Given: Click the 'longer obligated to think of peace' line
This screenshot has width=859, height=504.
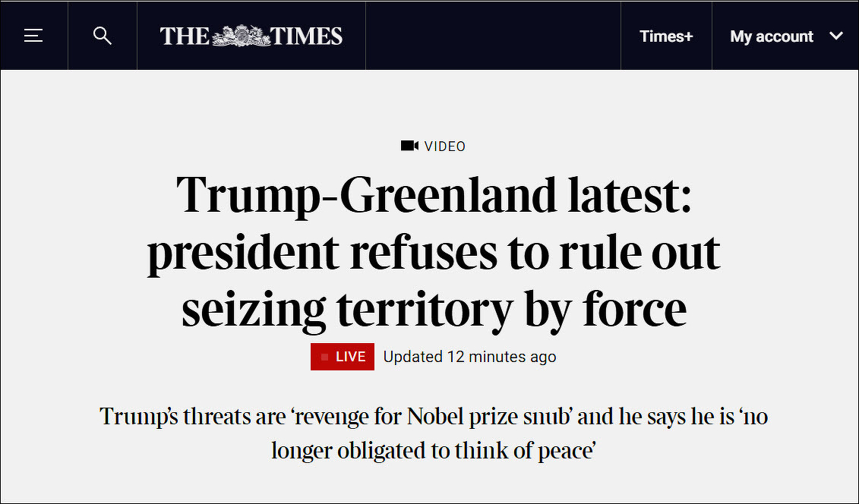Looking at the screenshot, I should click(432, 450).
